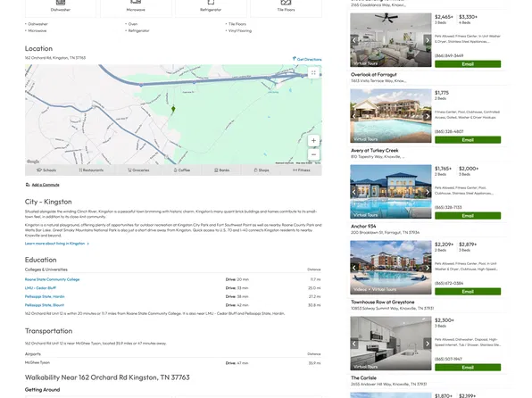The image size is (532, 398).
Task: Show next photo for Townhouse Row at Greystone
Action: click(x=428, y=268)
